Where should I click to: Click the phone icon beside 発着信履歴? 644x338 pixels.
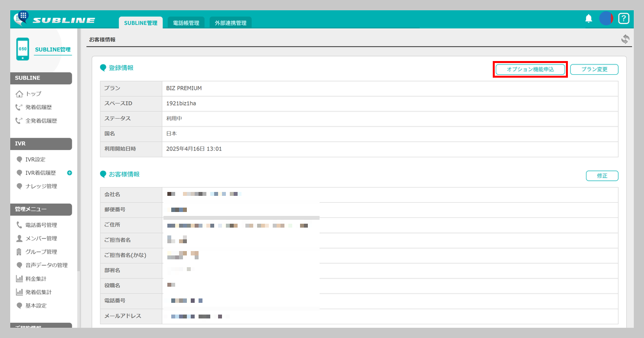coord(20,107)
